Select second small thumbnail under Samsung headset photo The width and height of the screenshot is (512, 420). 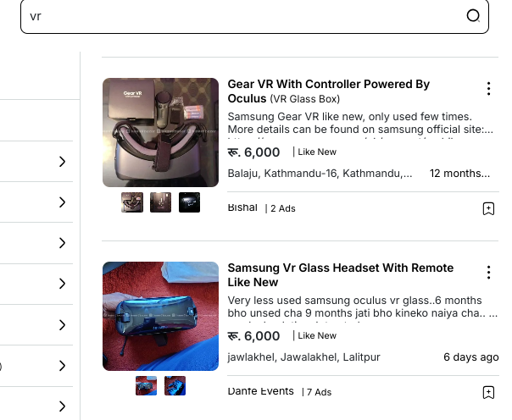pyautogui.click(x=175, y=385)
